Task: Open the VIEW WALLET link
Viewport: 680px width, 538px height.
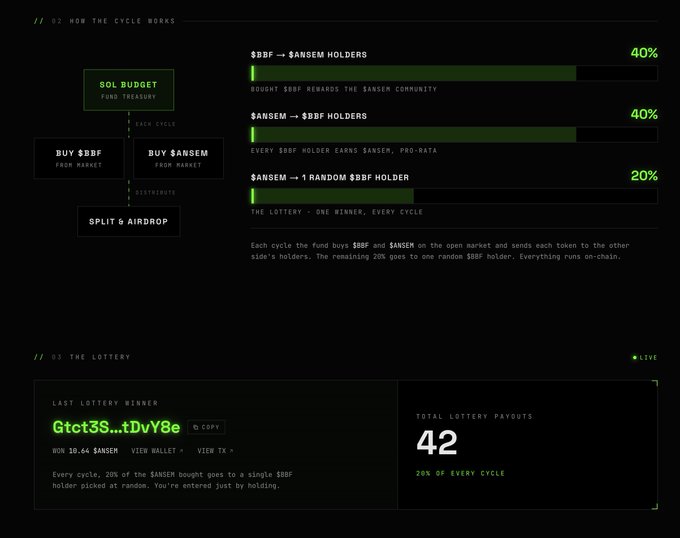Action: (x=157, y=451)
